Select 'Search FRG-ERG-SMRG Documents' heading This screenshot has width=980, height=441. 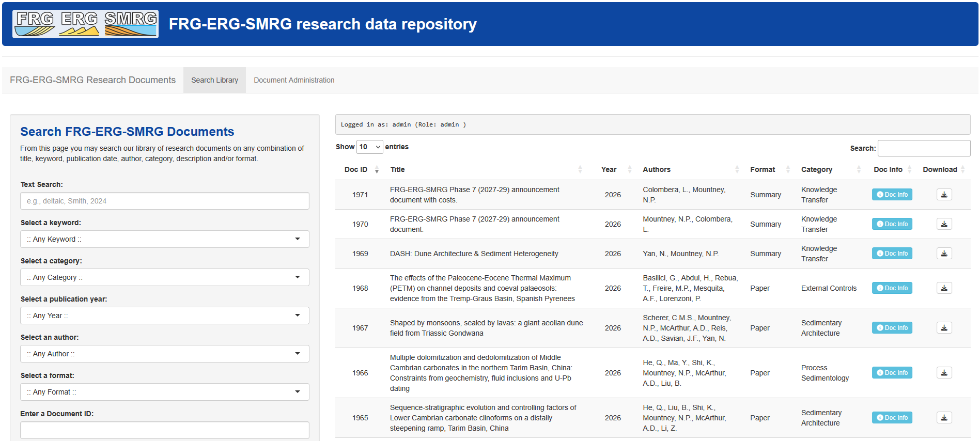pos(127,132)
